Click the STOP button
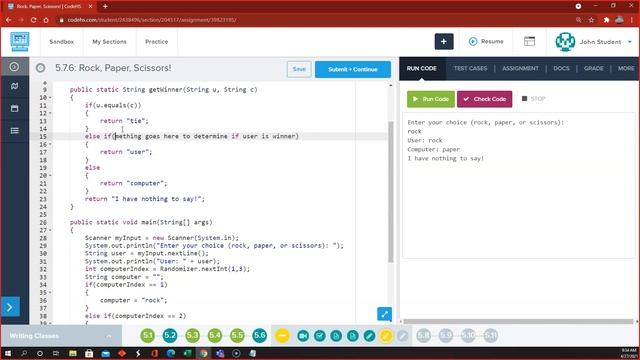Viewport: 640px width, 360px height. click(x=533, y=99)
